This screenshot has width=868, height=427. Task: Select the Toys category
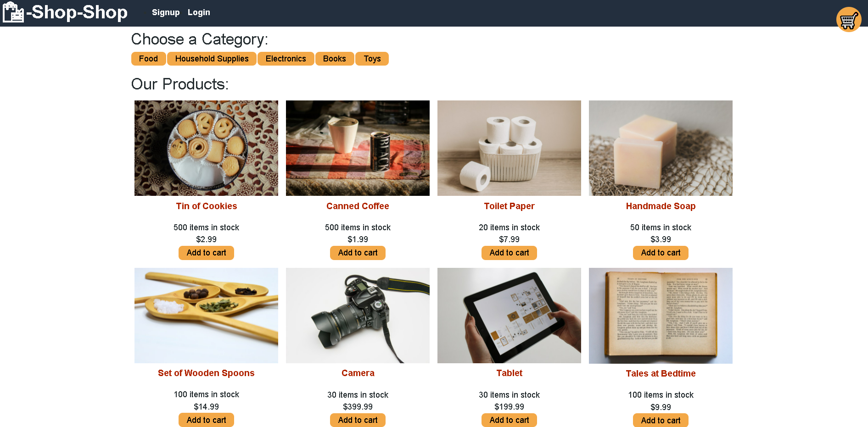(372, 59)
